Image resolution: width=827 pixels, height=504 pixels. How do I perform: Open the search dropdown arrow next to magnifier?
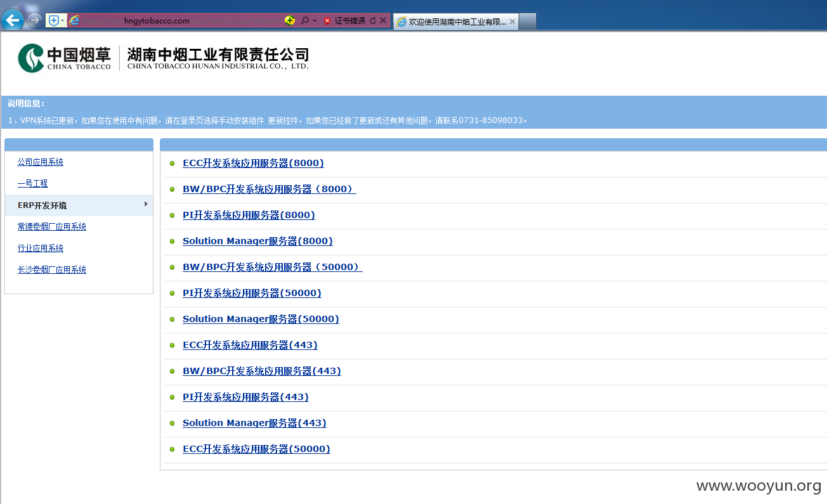click(x=315, y=20)
